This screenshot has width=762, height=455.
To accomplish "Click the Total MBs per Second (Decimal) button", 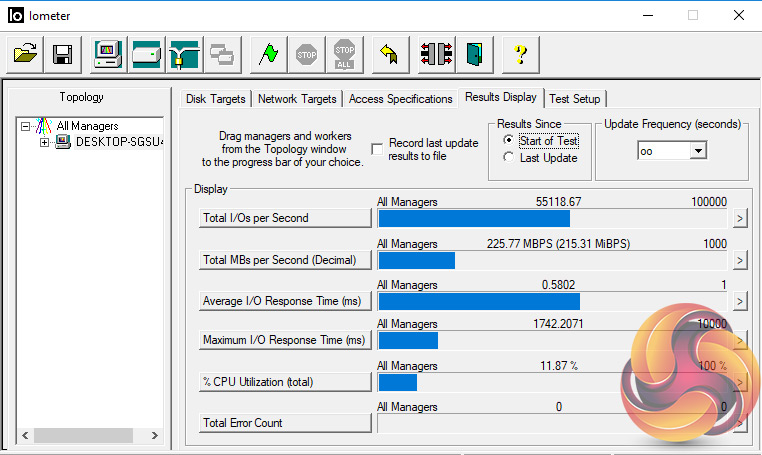I will (x=285, y=260).
